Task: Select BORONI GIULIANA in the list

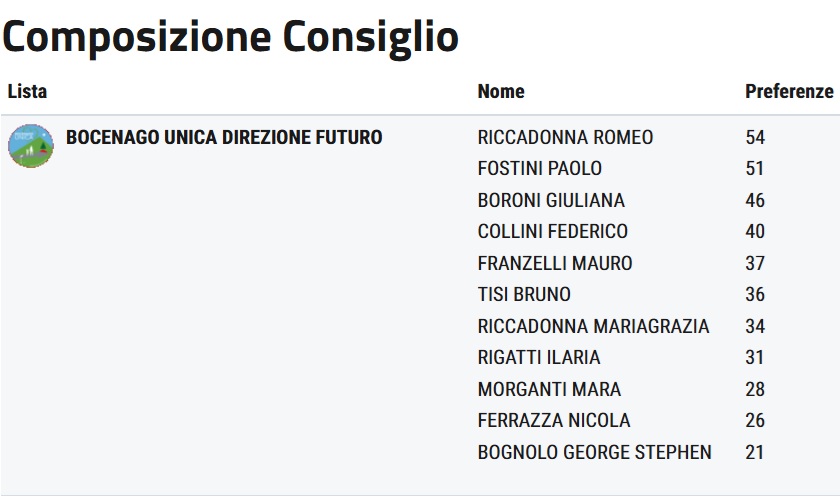Action: [551, 200]
